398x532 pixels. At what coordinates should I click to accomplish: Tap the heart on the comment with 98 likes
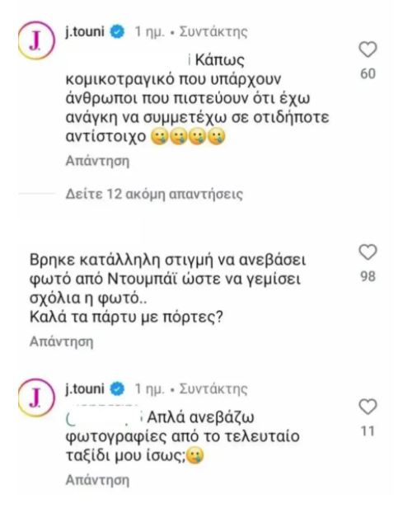[368, 252]
